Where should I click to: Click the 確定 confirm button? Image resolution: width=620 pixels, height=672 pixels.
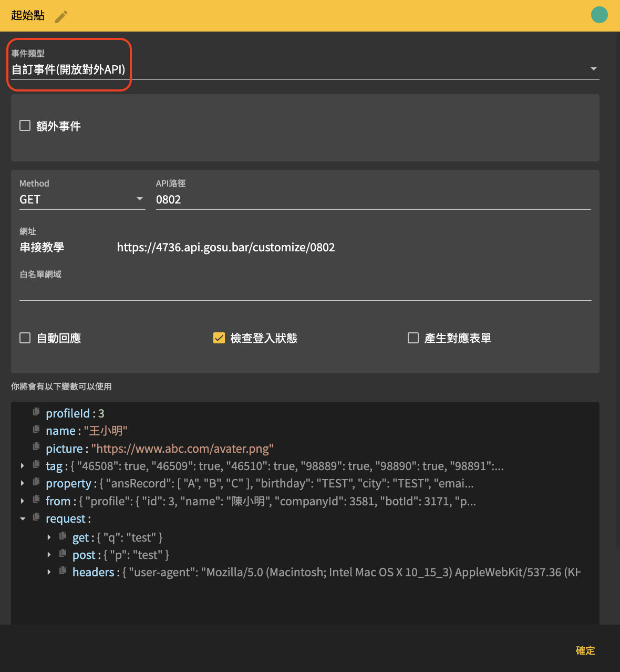click(585, 650)
